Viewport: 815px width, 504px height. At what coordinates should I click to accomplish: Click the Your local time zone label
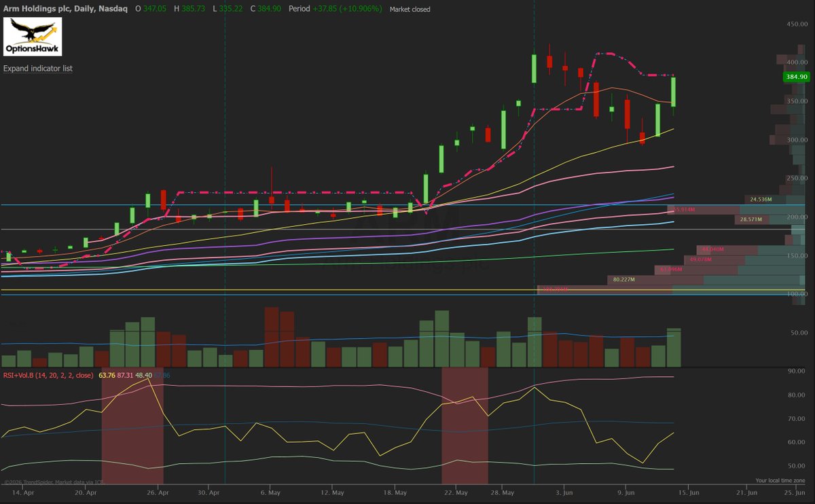(x=780, y=480)
